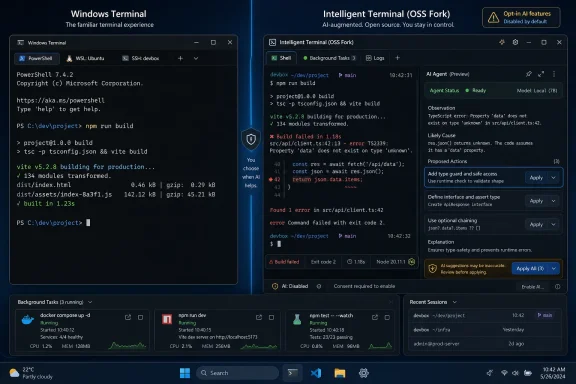This screenshot has width=576, height=384.
Task: Click the warning icon in Opt-in AI features badge
Action: tap(493, 17)
